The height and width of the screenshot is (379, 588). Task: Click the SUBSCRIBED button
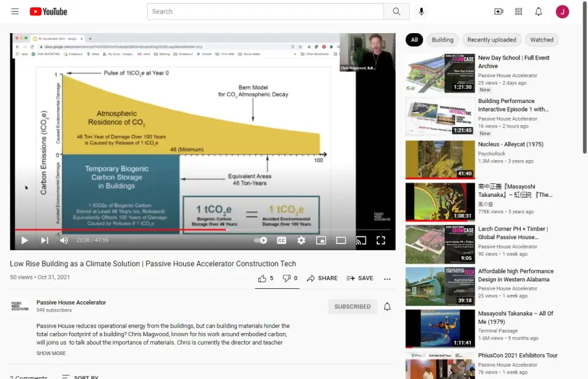[x=352, y=307]
